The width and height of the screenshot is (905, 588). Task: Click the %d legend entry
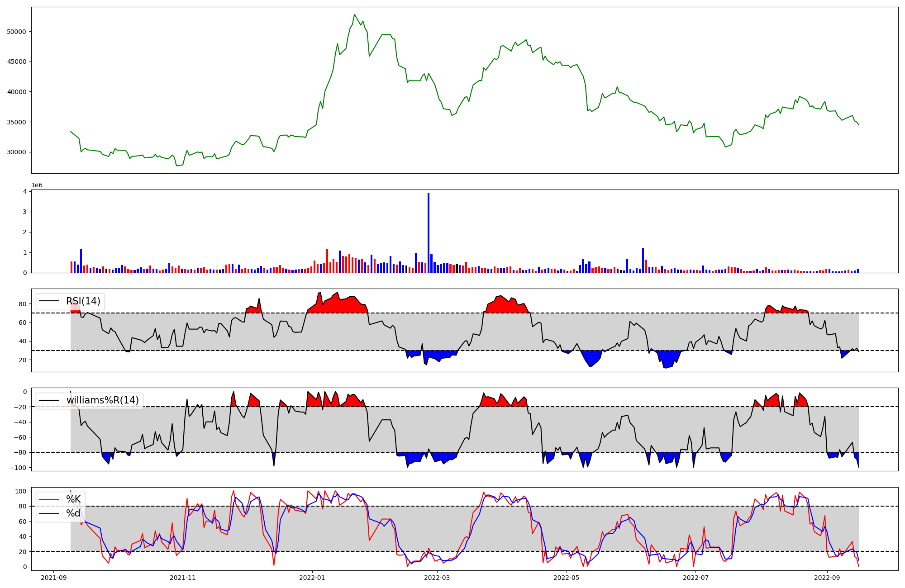coord(73,513)
